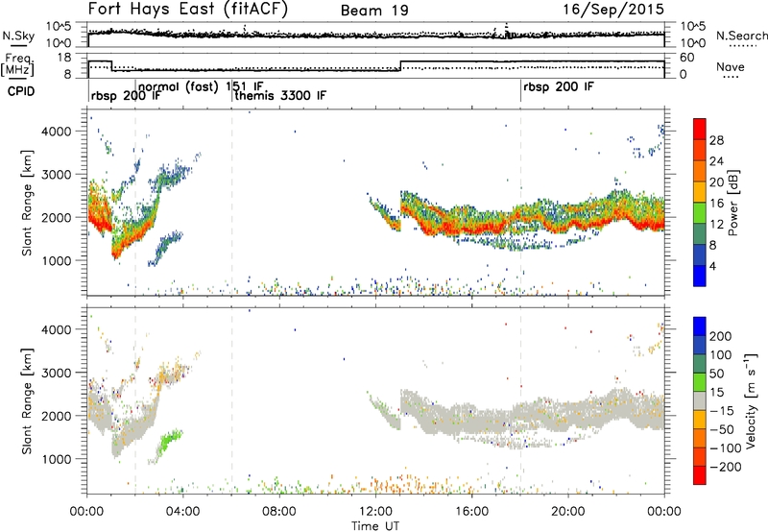
Task: Click 'Slant Range [km]' label of velocity panel
Action: point(27,401)
